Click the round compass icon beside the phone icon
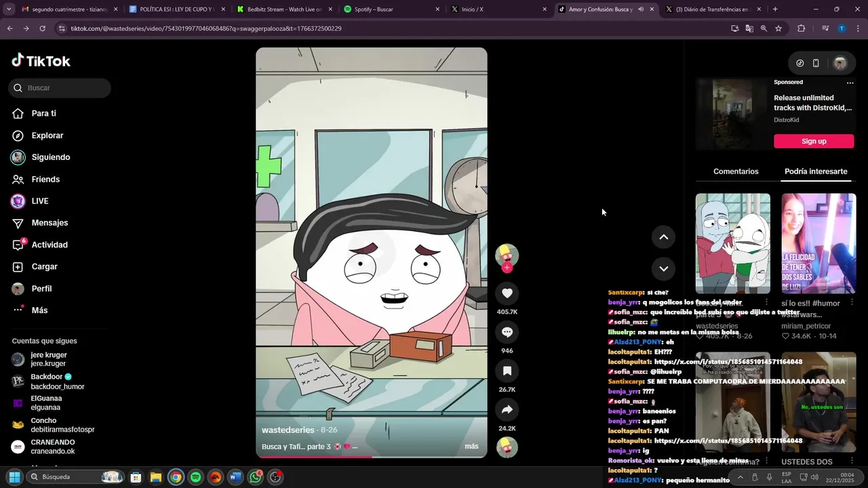Viewport: 868px width, 488px height. [x=800, y=63]
